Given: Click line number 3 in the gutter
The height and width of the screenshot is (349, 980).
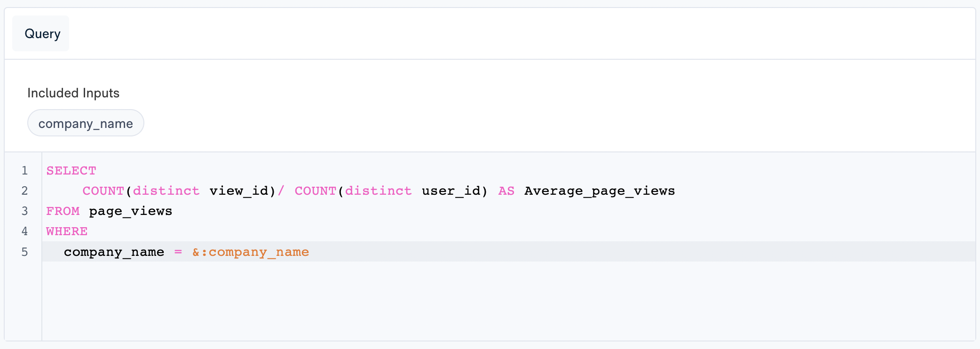Looking at the screenshot, I should [24, 211].
